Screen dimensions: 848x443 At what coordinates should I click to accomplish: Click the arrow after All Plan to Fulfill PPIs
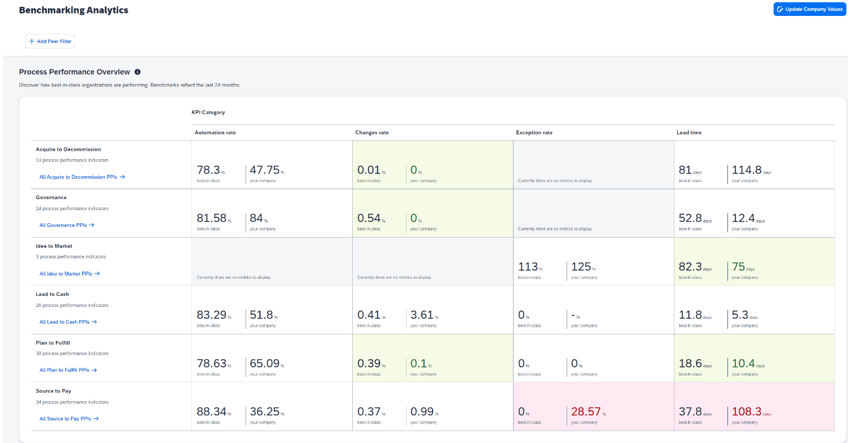click(x=97, y=370)
